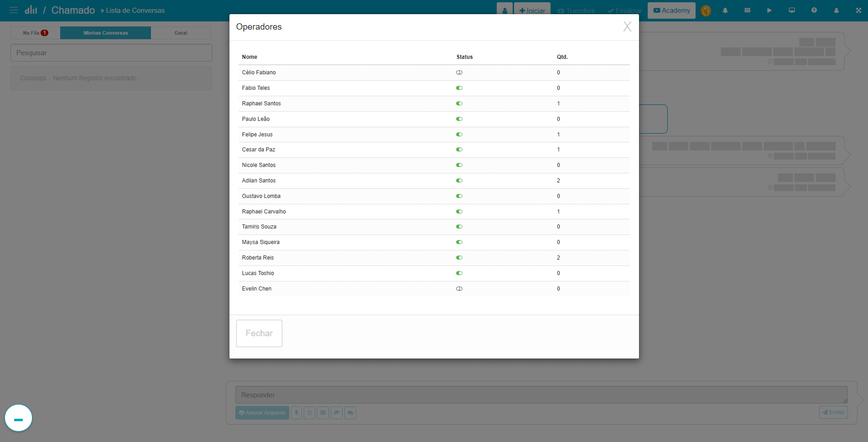Select the Gustavo Lomba name cell

click(261, 196)
